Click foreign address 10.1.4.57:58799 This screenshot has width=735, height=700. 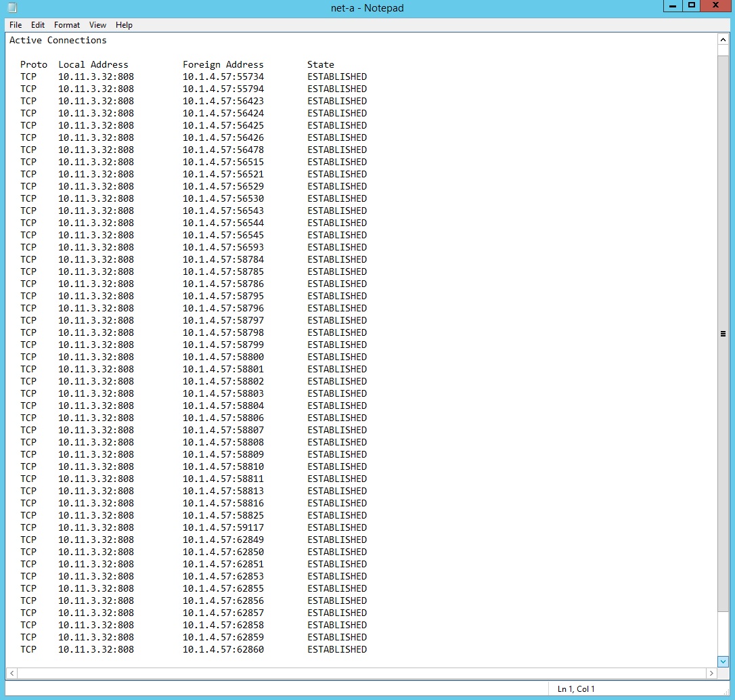(223, 345)
